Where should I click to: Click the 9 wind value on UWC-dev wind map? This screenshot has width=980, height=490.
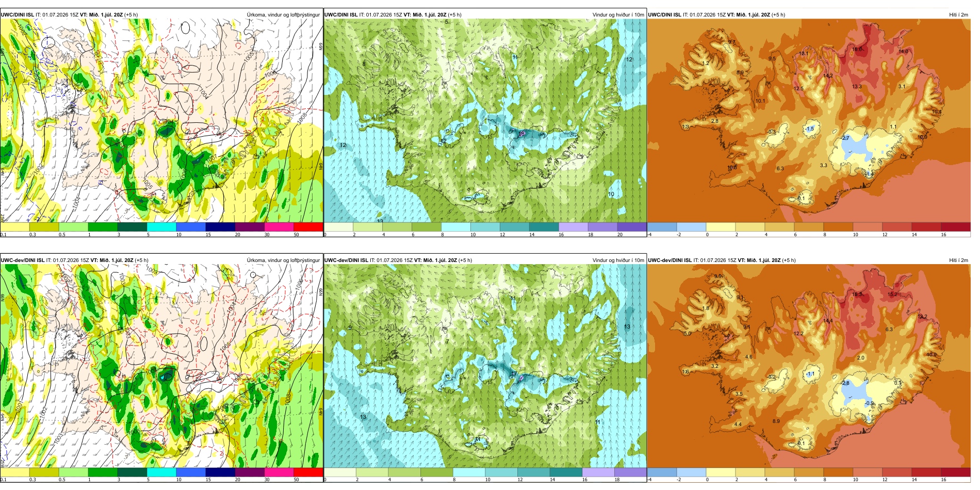pyautogui.click(x=350, y=328)
